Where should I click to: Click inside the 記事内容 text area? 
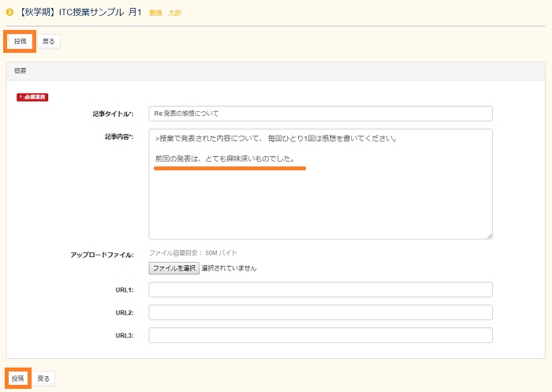[320, 197]
